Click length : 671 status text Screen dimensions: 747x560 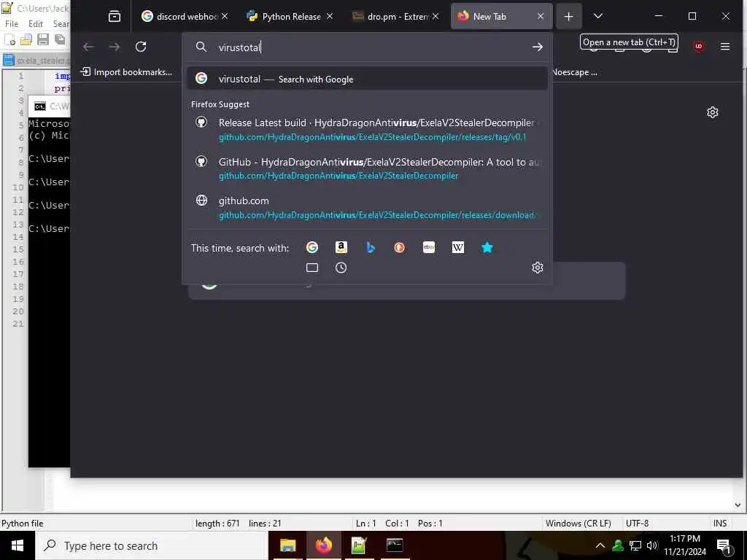pyautogui.click(x=217, y=523)
